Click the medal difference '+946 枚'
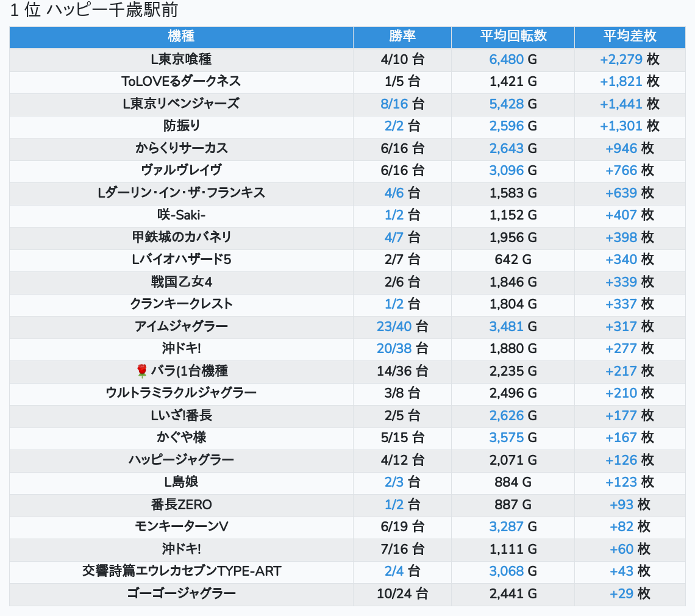Viewport: 695px width, 616px height. point(629,148)
